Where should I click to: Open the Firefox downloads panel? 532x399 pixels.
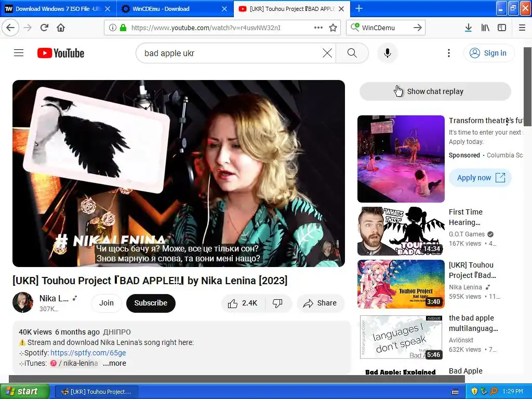tap(468, 28)
